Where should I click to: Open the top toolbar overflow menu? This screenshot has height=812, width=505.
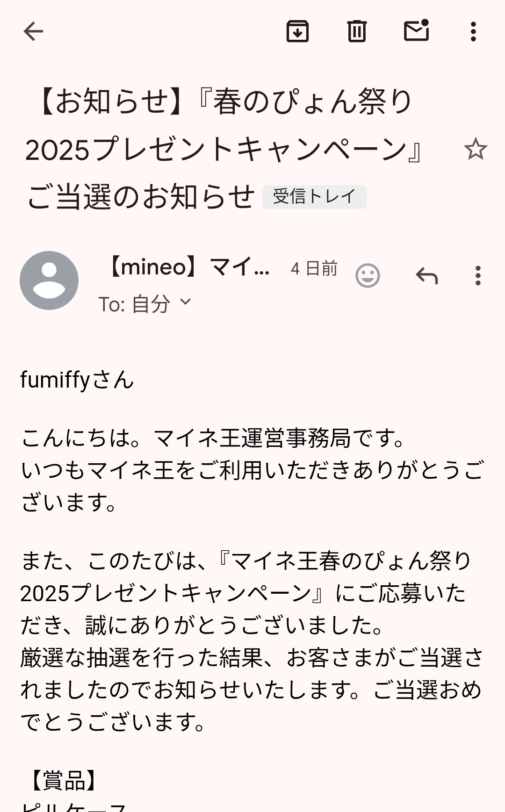point(473,32)
